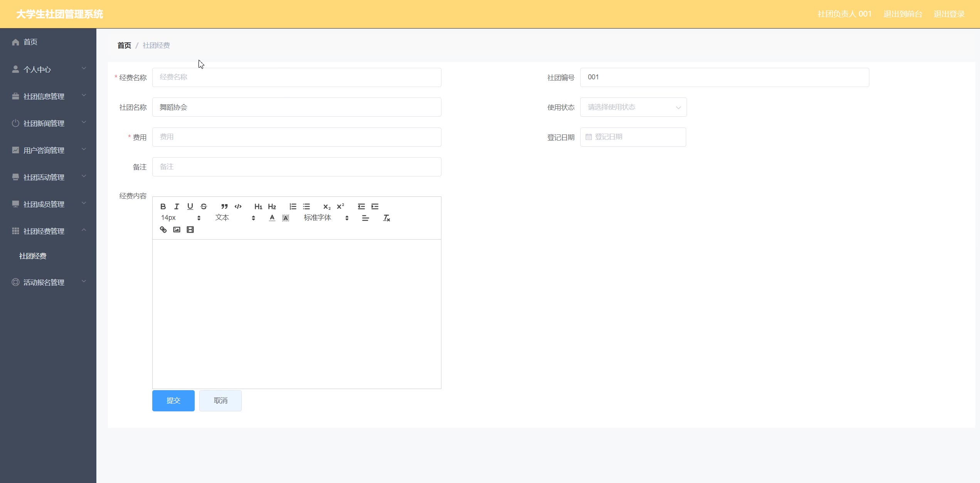Insert link via the link icon
The image size is (980, 483).
click(163, 230)
